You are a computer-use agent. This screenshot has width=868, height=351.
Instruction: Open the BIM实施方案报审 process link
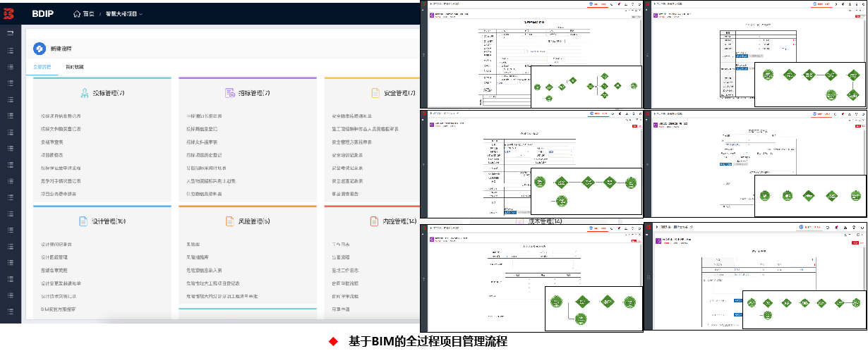59,309
